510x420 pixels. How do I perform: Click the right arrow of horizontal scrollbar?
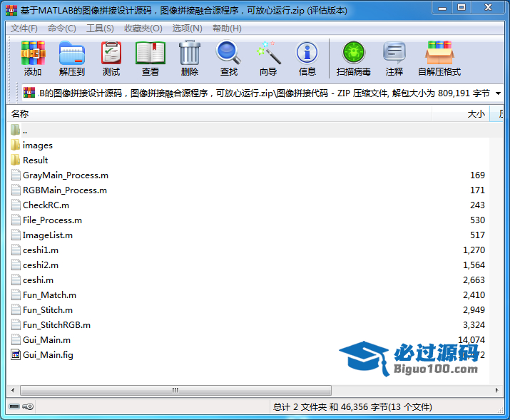[497, 390]
